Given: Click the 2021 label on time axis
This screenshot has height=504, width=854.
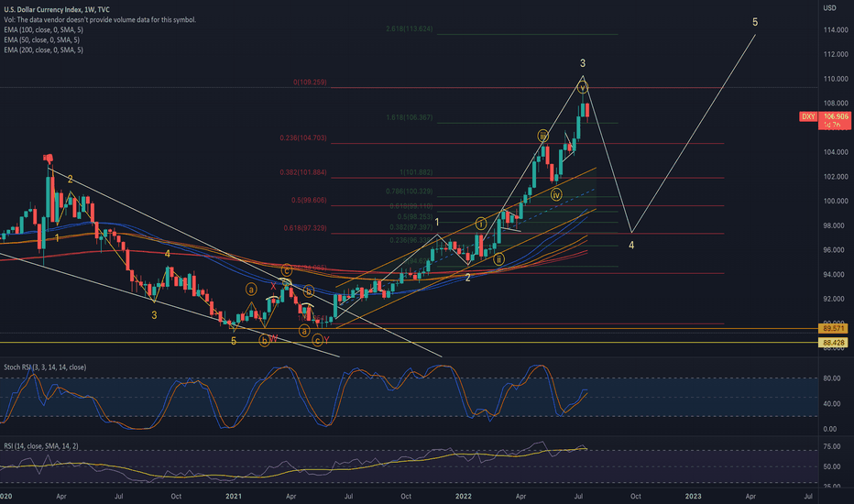Looking at the screenshot, I should pos(233,497).
